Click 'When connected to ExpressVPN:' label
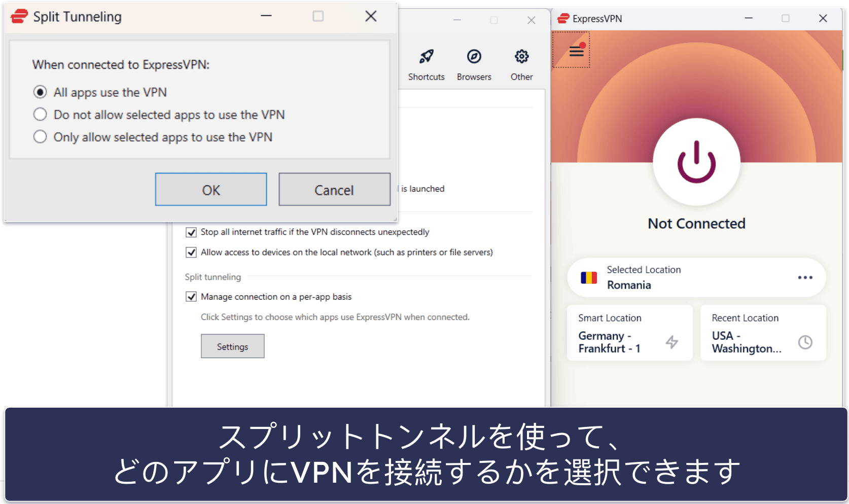Viewport: 849px width, 504px height. point(121,65)
